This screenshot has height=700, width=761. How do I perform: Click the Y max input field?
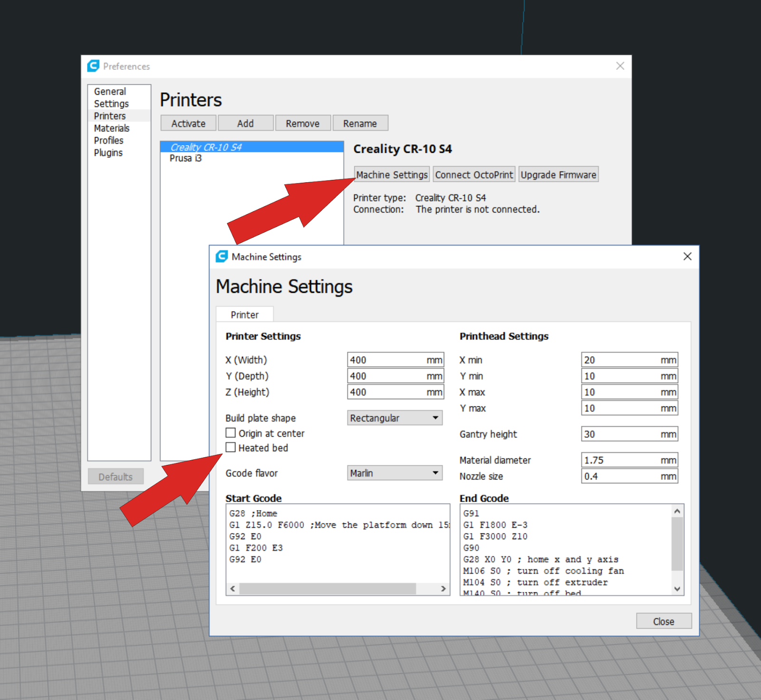[x=629, y=408]
